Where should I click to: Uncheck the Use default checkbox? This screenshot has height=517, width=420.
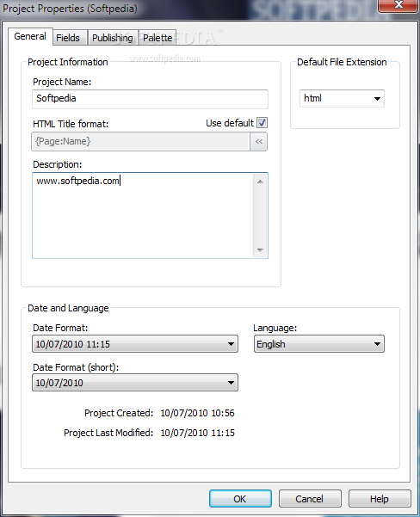click(x=262, y=123)
